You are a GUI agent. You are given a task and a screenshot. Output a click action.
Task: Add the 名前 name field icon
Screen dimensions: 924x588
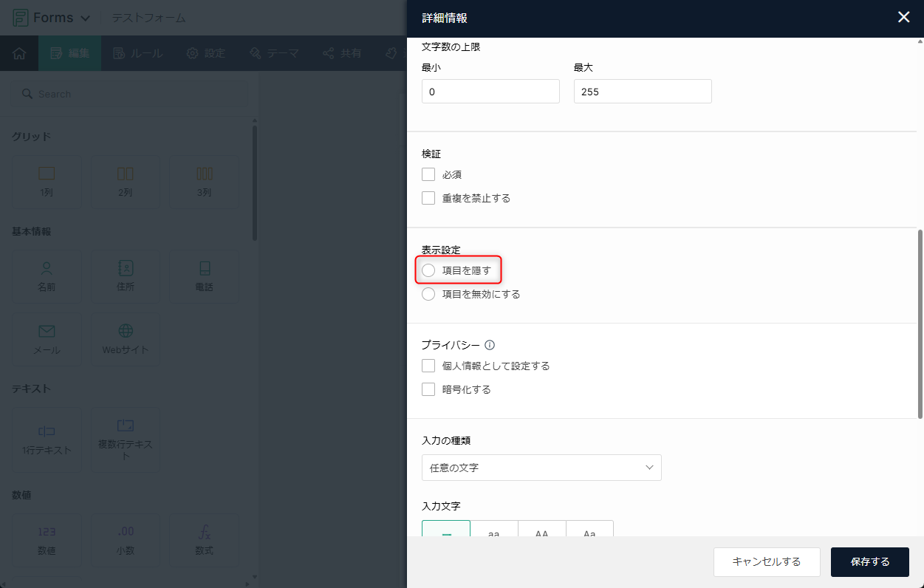point(47,269)
